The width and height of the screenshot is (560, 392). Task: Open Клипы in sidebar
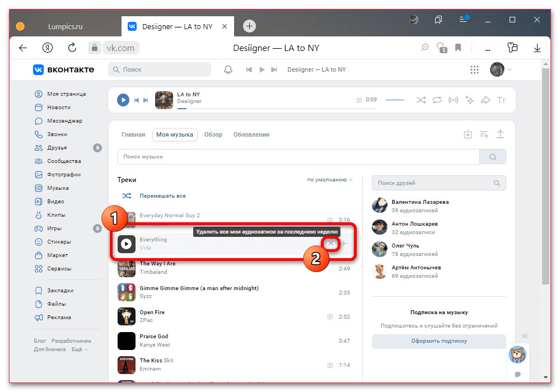tap(50, 215)
